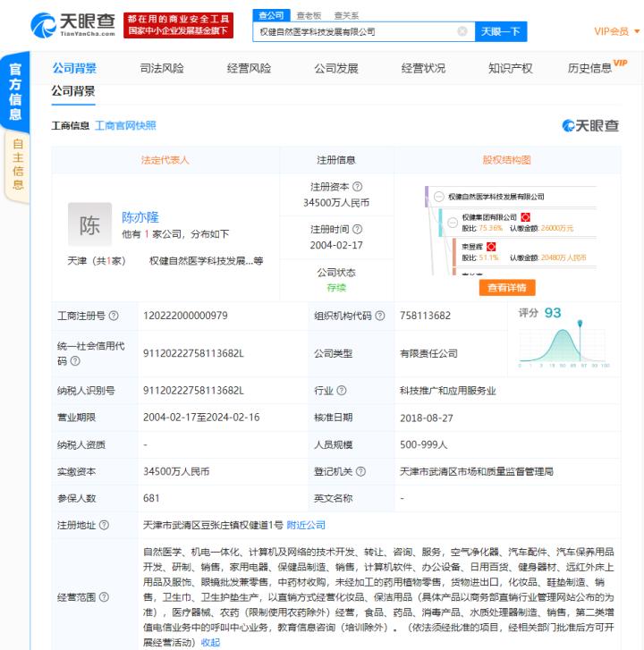Image resolution: width=644 pixels, height=650 pixels.
Task: Click the 陈 avatar thumbnail
Action: pos(89,224)
